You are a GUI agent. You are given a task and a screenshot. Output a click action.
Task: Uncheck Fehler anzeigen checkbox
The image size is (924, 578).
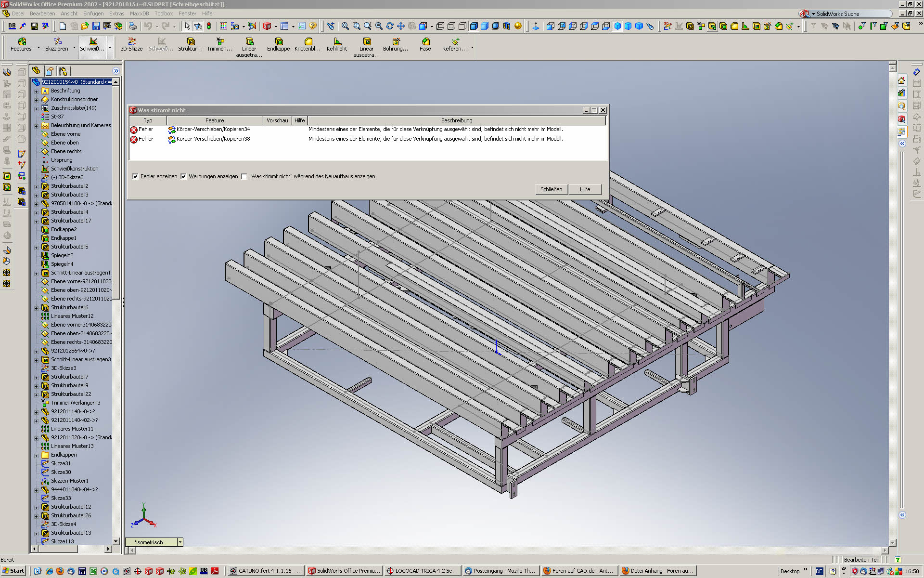click(x=135, y=176)
